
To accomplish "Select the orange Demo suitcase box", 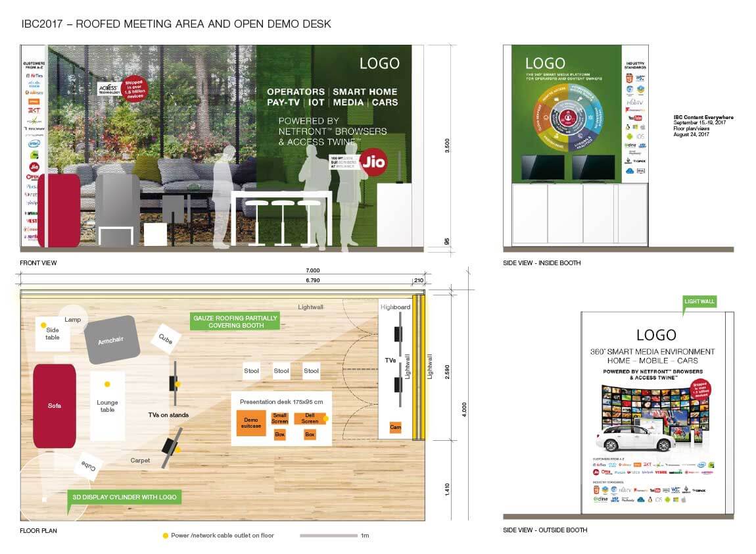I will point(252,423).
